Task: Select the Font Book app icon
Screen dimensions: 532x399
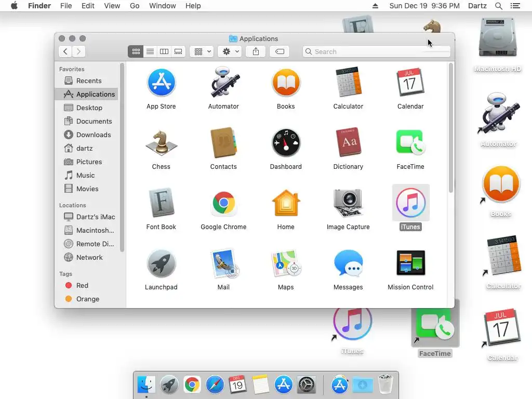Action: point(161,203)
